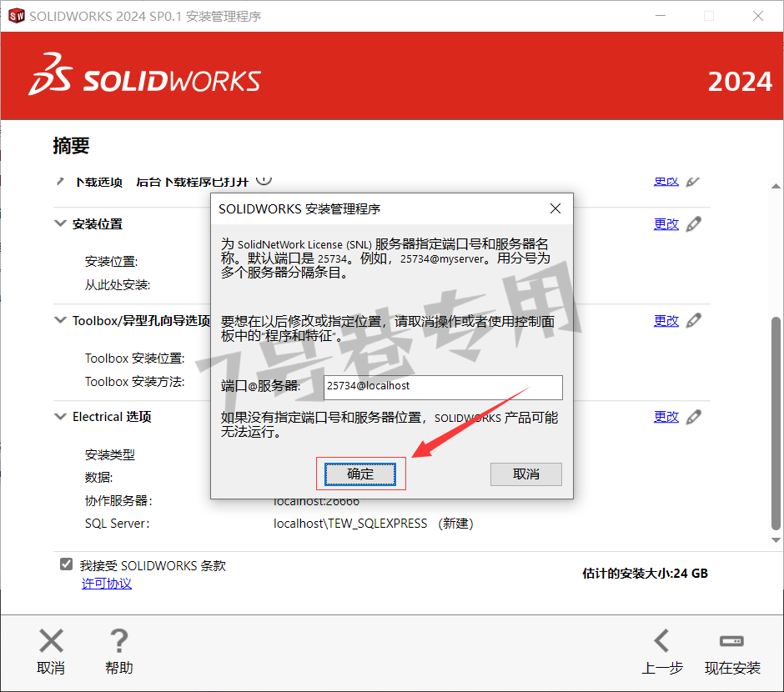The image size is (784, 692).
Task: Click scrollbar up arrow in summary panel
Action: click(776, 186)
